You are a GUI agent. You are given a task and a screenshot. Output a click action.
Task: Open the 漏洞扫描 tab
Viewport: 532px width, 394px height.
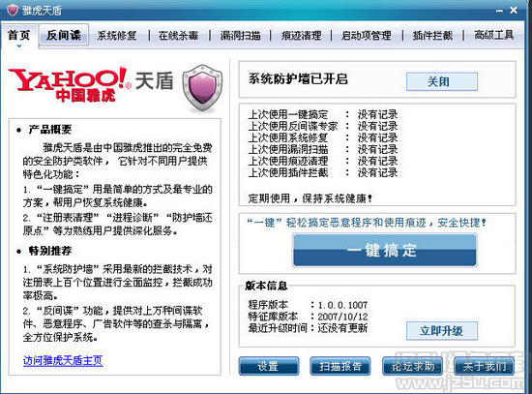pyautogui.click(x=240, y=35)
